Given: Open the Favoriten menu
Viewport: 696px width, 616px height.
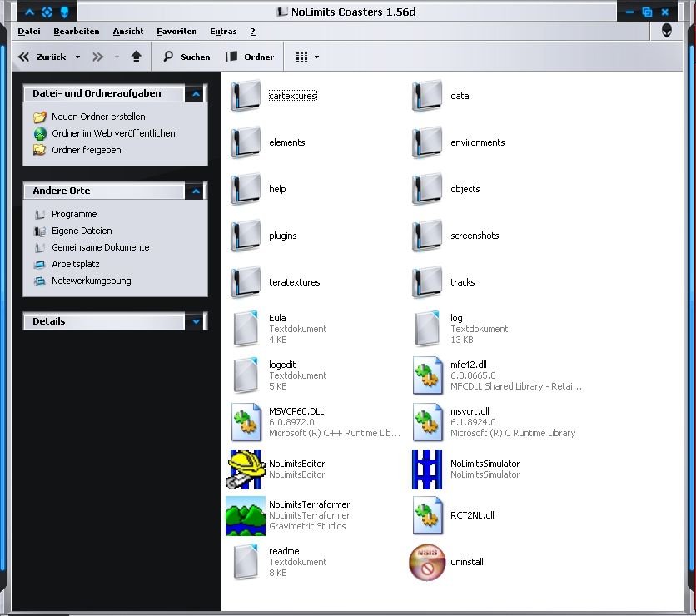Looking at the screenshot, I should point(176,32).
